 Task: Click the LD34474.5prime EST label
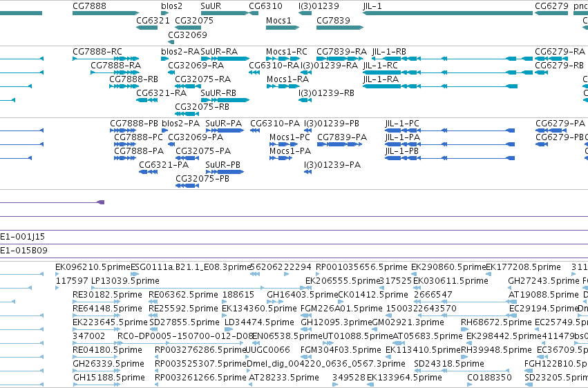[259, 322]
